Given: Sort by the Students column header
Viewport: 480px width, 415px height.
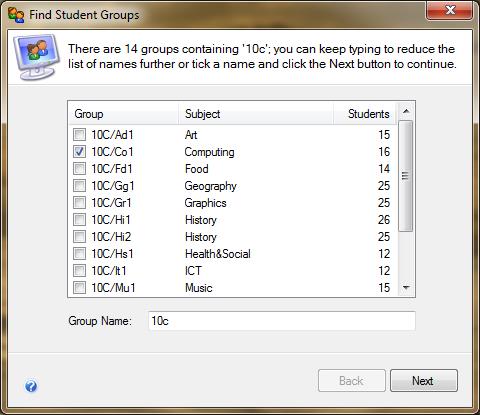Looking at the screenshot, I should tap(365, 114).
